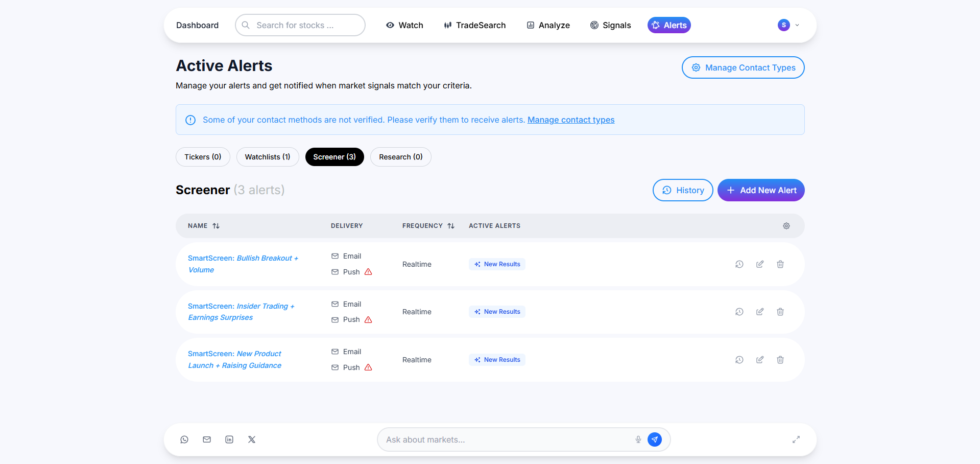Click the Search for stocks field

tap(300, 25)
